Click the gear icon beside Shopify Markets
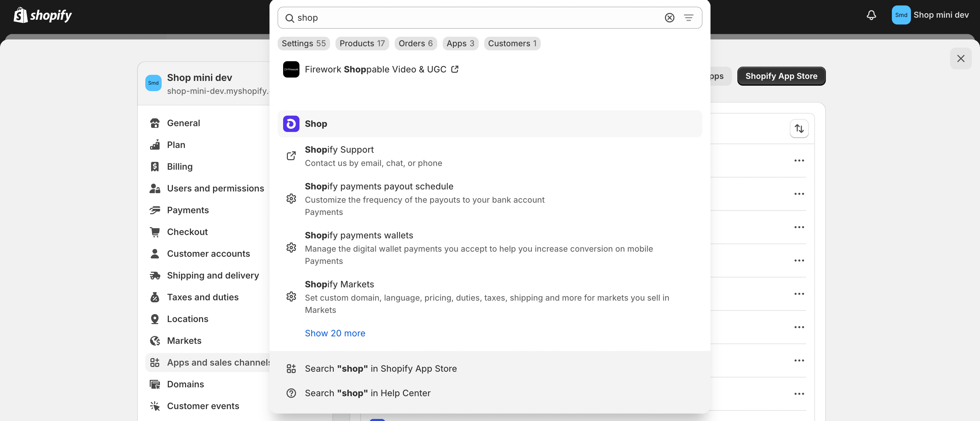980x421 pixels. pos(291,297)
